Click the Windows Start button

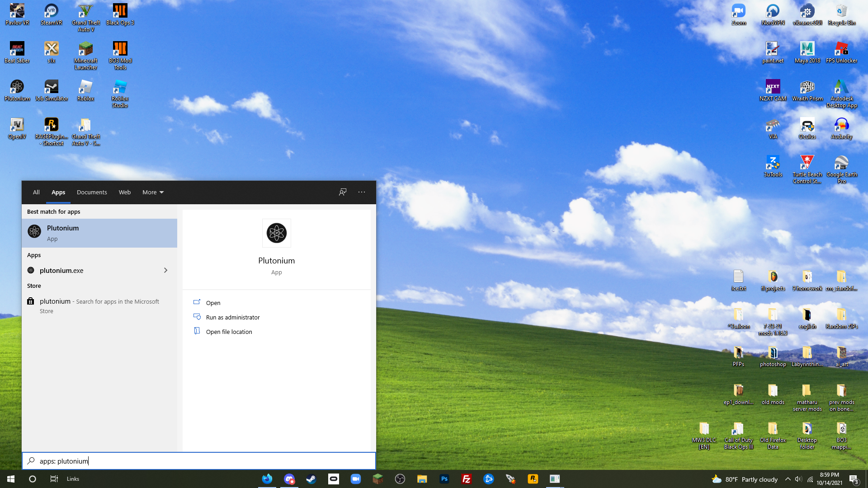[x=11, y=479]
